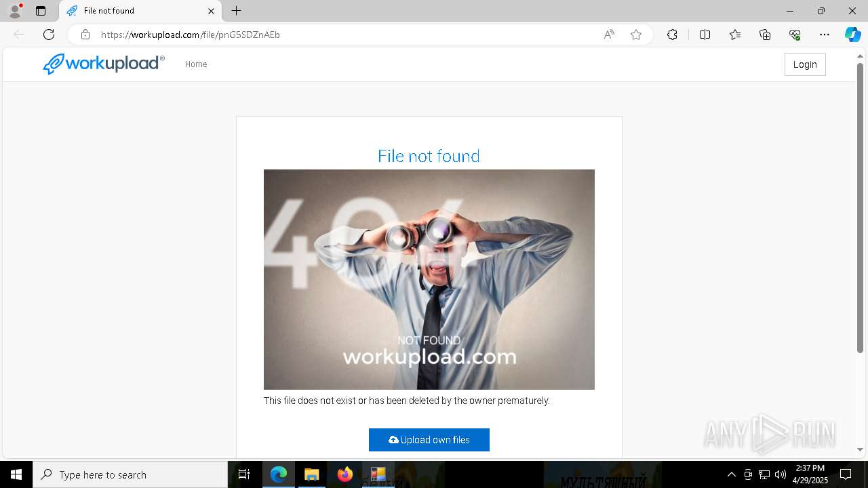View site information lock icon
The width and height of the screenshot is (868, 488).
pos(85,35)
